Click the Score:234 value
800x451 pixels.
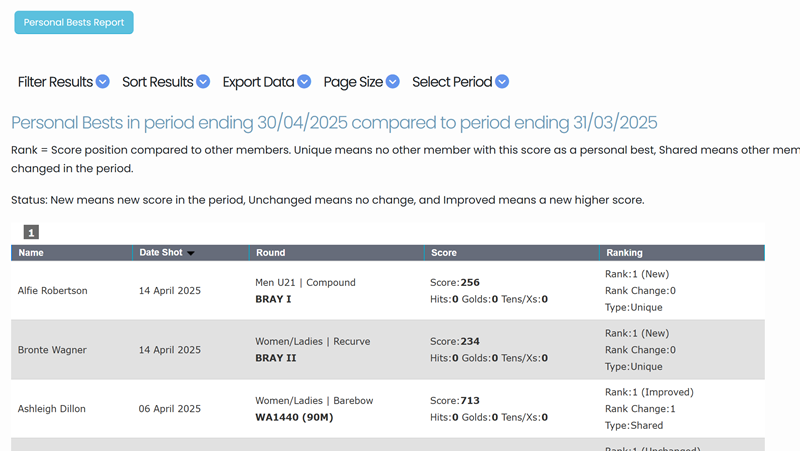[455, 341]
